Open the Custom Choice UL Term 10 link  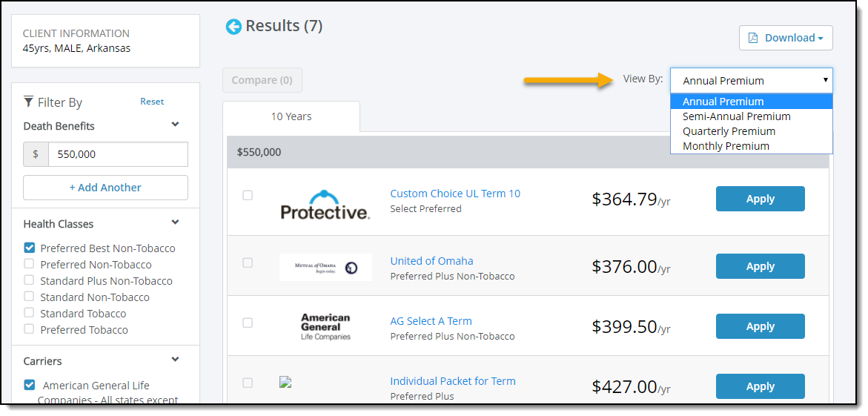[455, 194]
